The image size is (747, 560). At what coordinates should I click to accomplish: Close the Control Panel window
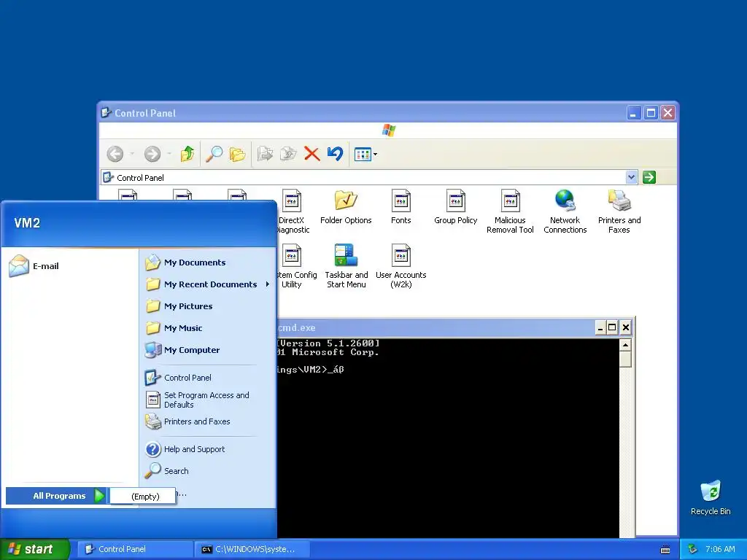pyautogui.click(x=668, y=113)
